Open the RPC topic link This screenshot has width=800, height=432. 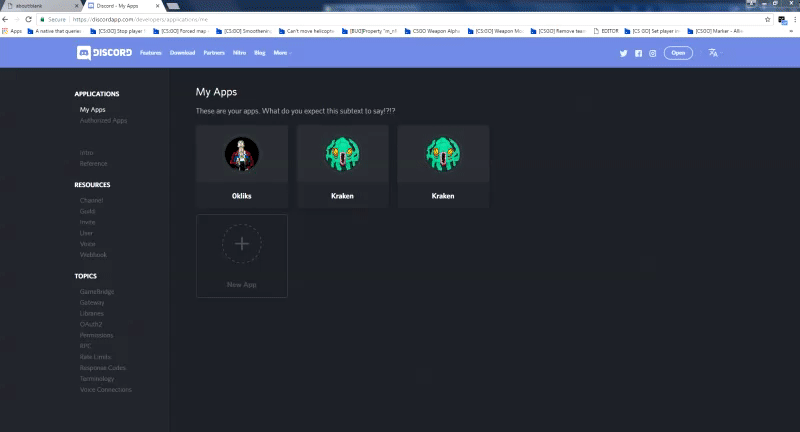click(x=85, y=346)
